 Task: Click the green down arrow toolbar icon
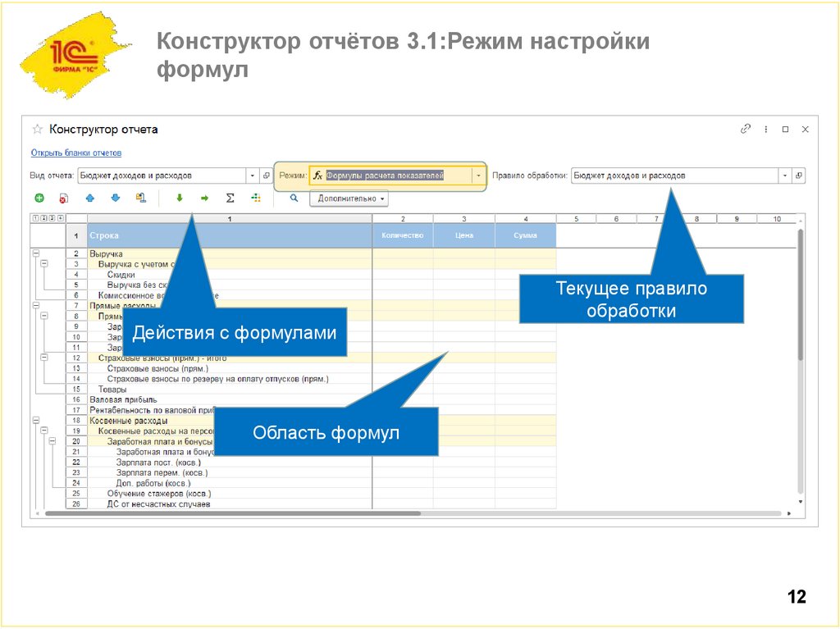pos(180,198)
